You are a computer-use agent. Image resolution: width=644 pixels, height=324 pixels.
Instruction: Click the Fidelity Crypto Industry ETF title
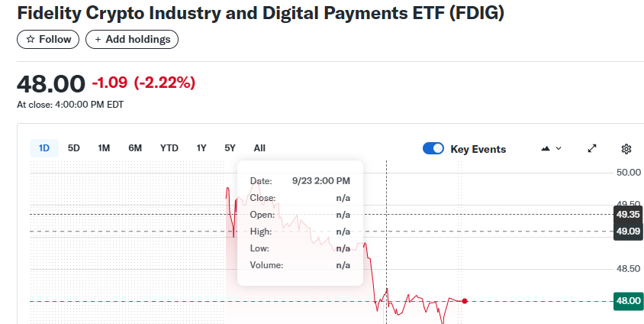(x=261, y=14)
